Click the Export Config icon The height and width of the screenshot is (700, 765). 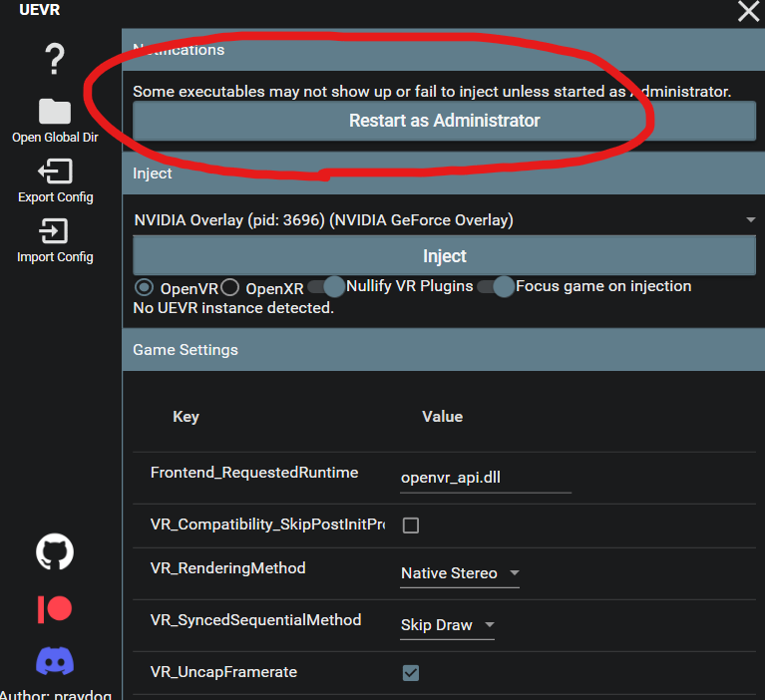55,172
